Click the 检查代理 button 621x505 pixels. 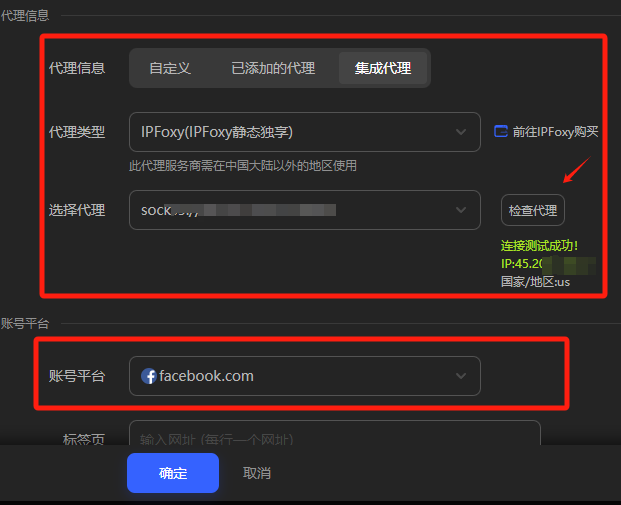pyautogui.click(x=533, y=210)
